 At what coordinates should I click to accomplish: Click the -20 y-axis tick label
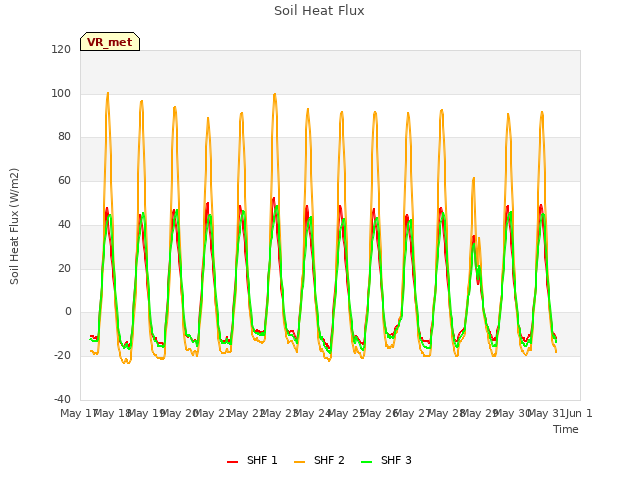(62, 356)
